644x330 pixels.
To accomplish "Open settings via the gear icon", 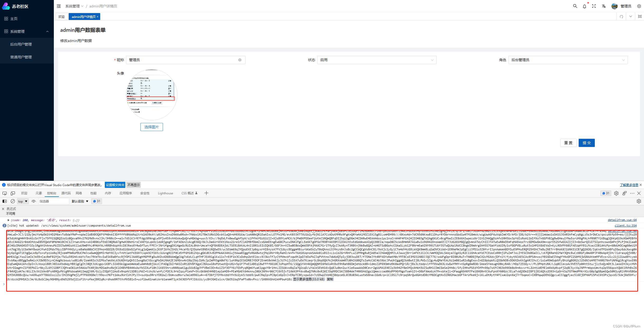I will tap(639, 6).
